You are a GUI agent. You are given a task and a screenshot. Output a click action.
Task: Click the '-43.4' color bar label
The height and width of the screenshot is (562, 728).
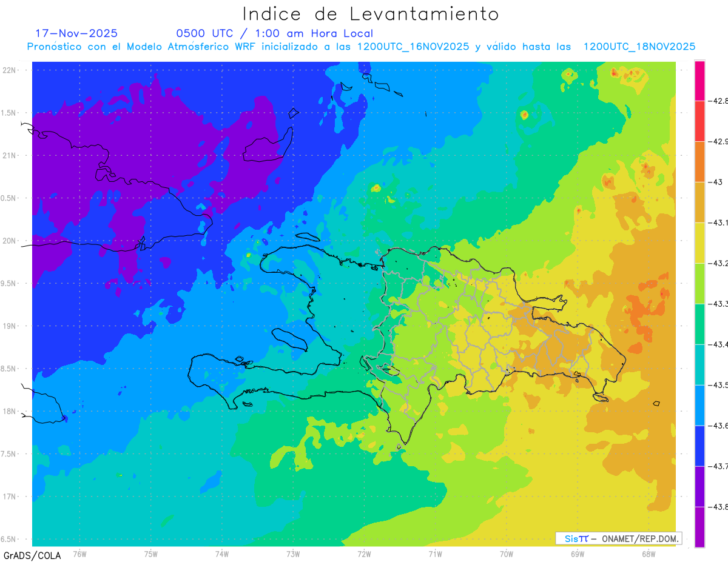718,344
